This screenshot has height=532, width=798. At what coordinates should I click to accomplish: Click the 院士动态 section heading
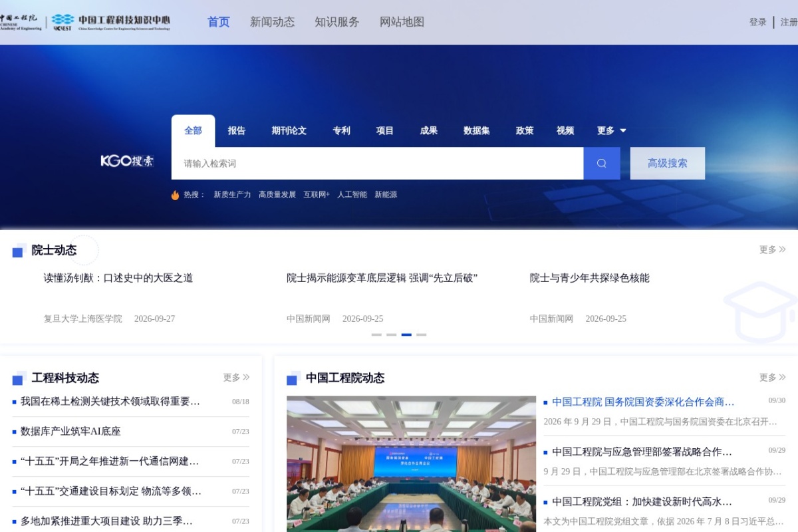[x=54, y=251]
